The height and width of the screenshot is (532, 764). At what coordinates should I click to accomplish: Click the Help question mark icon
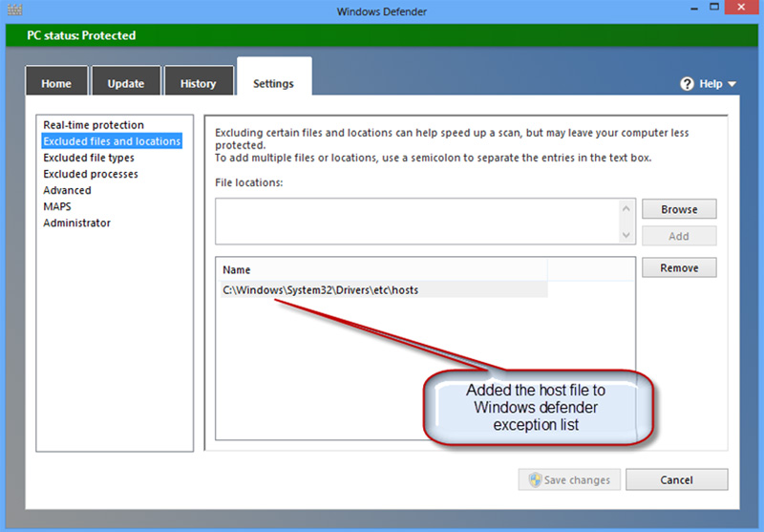687,84
